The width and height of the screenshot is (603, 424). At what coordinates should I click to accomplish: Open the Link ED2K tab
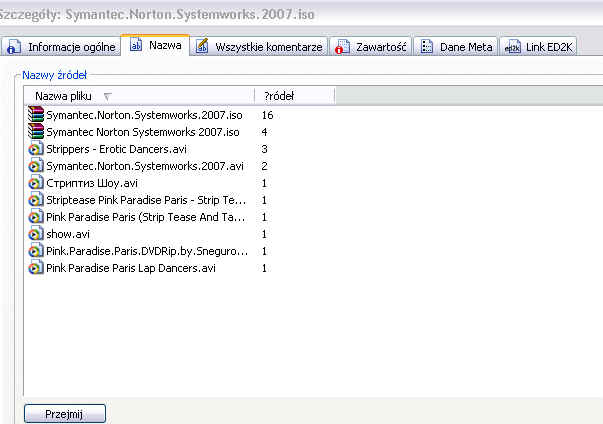pyautogui.click(x=538, y=47)
